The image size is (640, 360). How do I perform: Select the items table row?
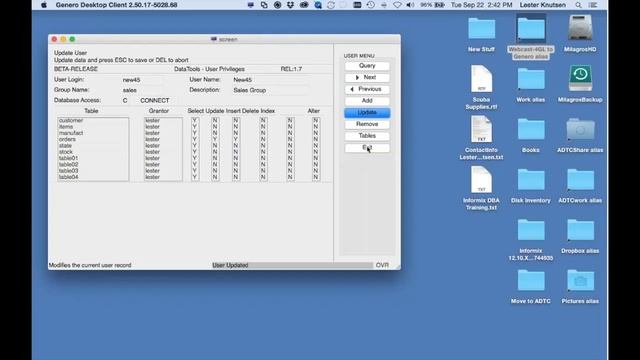pos(93,127)
